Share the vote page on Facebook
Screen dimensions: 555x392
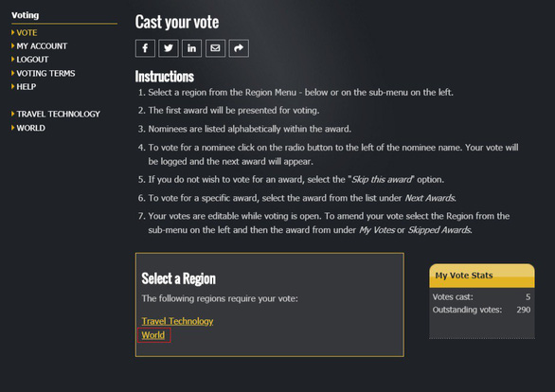[x=145, y=48]
